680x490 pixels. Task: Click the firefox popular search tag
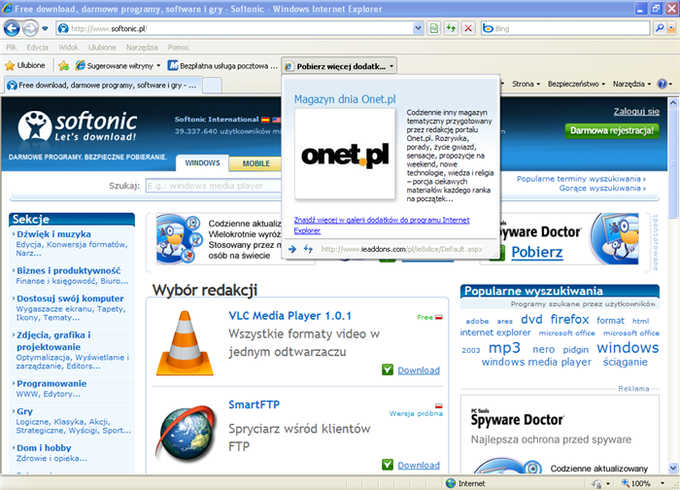pyautogui.click(x=569, y=320)
